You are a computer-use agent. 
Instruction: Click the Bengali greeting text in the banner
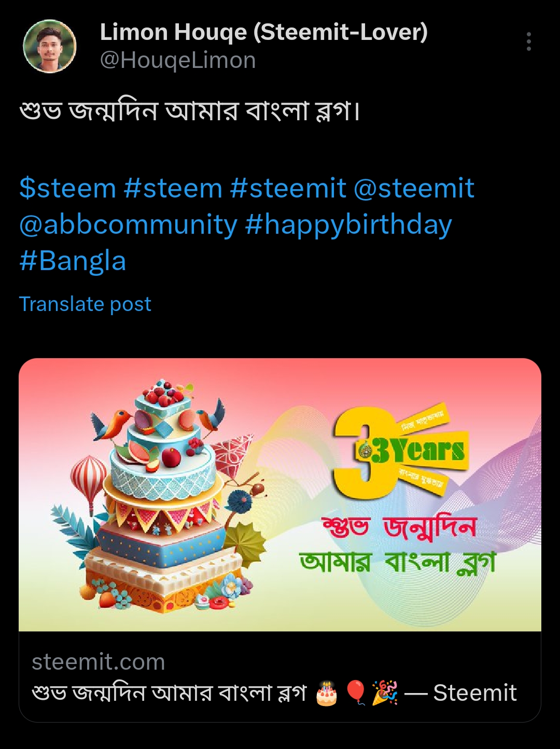click(398, 545)
